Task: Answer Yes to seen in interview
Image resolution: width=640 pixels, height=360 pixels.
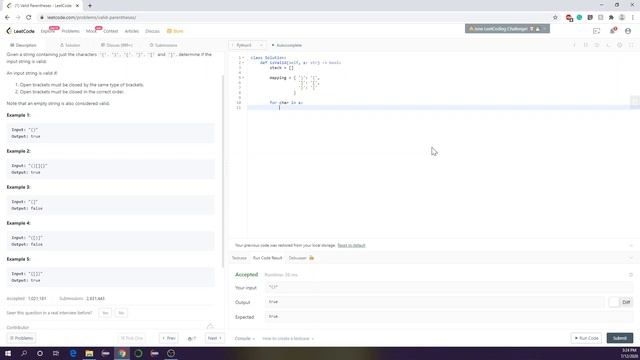Action: (105, 313)
